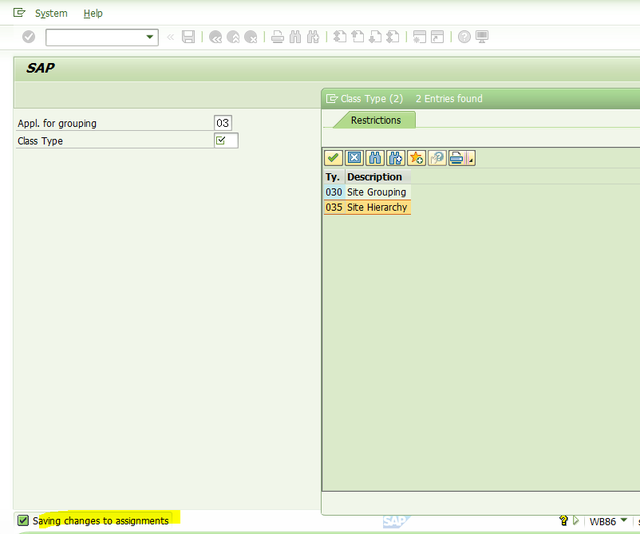Click the Print icon in popup toolbar

[x=457, y=158]
